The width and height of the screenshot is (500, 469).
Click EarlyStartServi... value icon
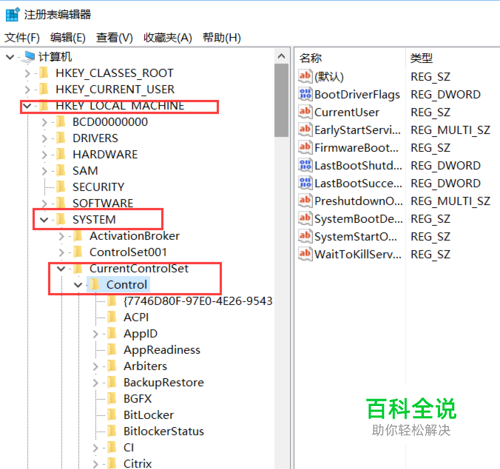(305, 130)
